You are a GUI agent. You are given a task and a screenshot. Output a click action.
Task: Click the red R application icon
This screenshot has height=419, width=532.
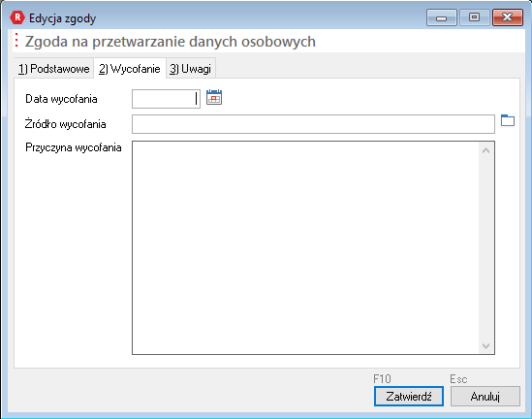point(17,17)
